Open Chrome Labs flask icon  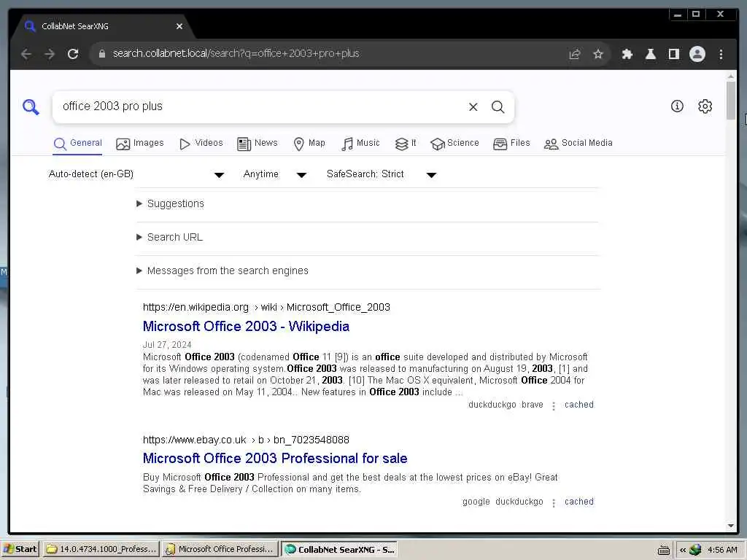[x=650, y=54]
